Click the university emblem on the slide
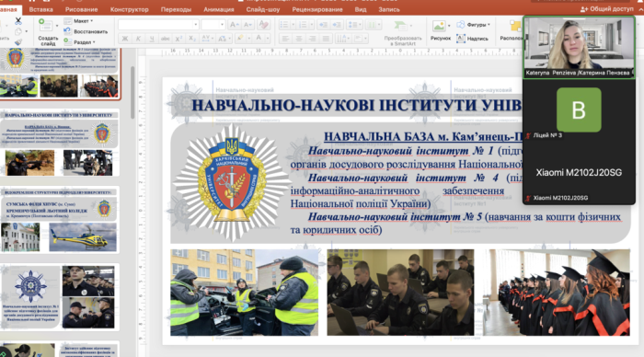The image size is (644, 357). click(232, 182)
